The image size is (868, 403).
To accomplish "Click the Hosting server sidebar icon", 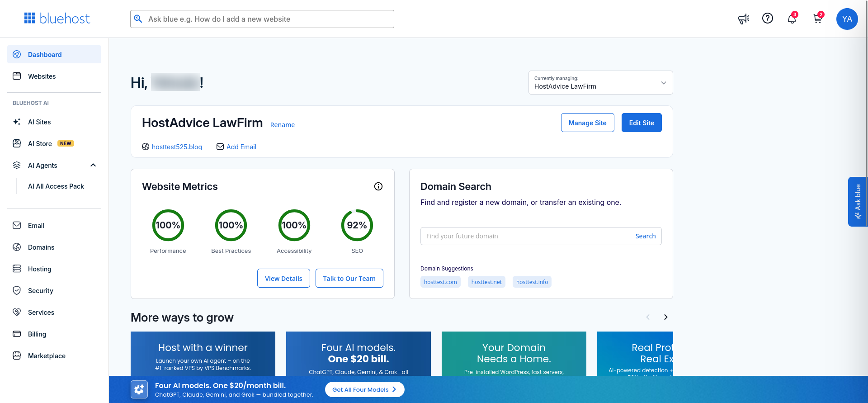I will point(17,269).
